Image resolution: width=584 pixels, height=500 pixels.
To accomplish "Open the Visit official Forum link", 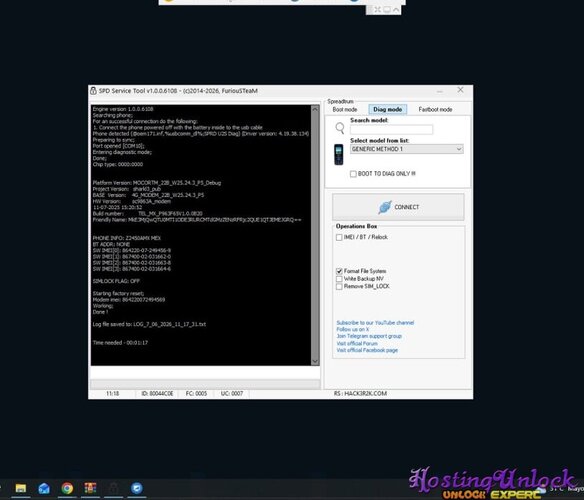I will click(x=357, y=344).
